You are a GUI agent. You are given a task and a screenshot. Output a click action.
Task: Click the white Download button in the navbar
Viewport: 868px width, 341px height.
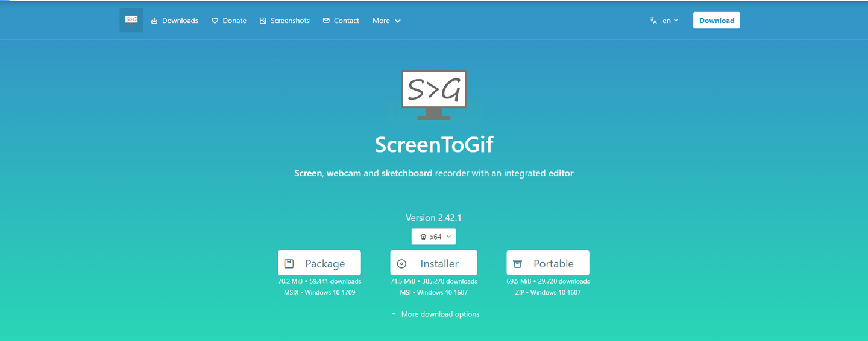click(717, 21)
